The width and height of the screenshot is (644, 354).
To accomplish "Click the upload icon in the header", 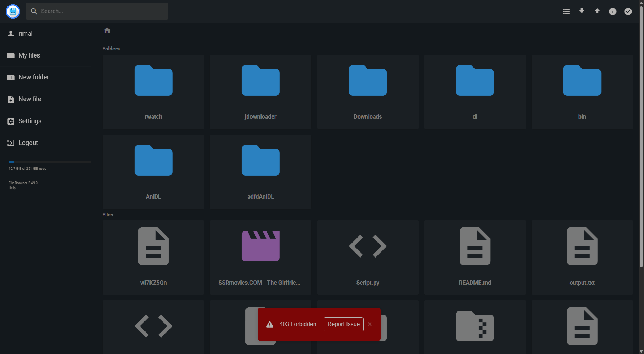I will 597,11.
